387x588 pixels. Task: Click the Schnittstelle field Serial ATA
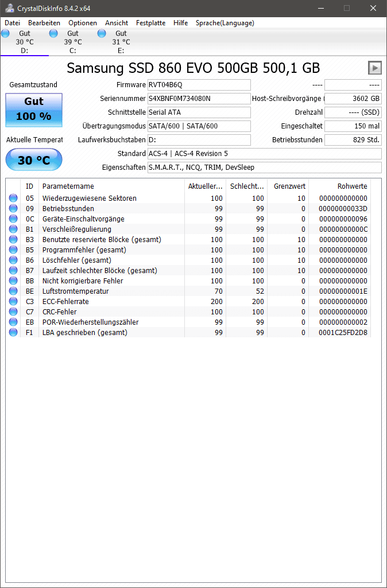pos(199,112)
